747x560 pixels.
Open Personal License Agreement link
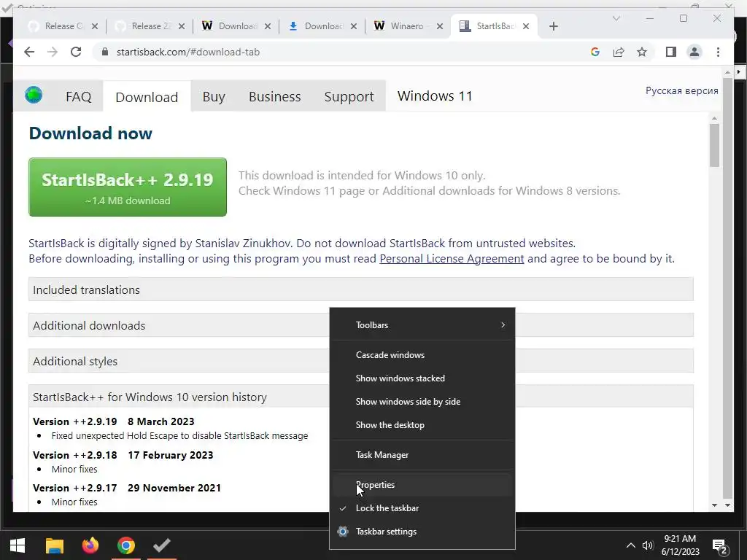[452, 259]
